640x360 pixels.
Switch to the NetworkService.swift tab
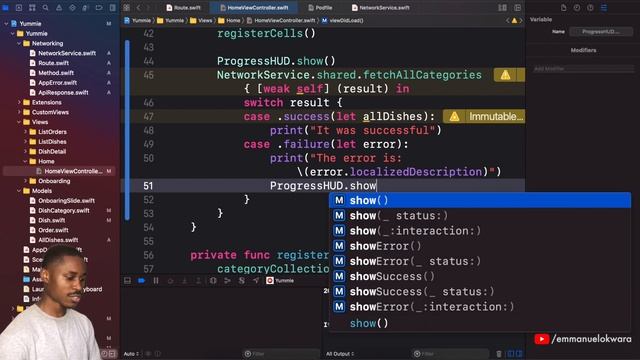point(380,8)
